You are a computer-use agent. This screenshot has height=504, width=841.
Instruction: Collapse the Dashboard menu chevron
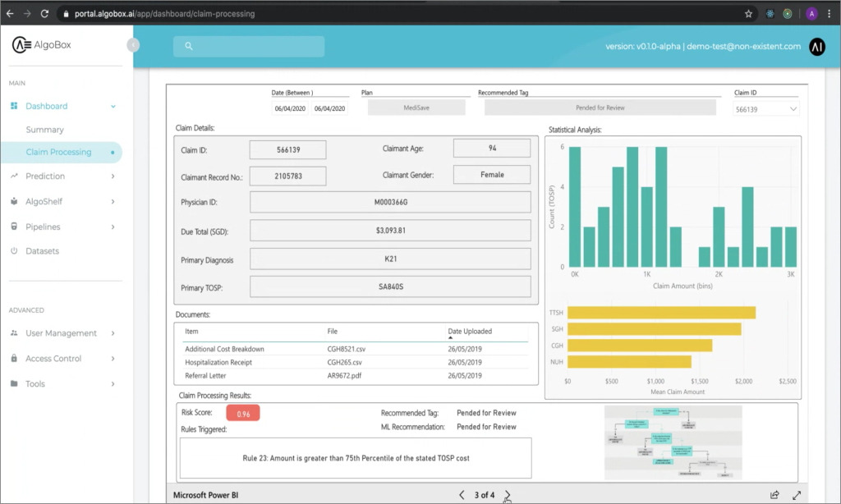coord(113,106)
